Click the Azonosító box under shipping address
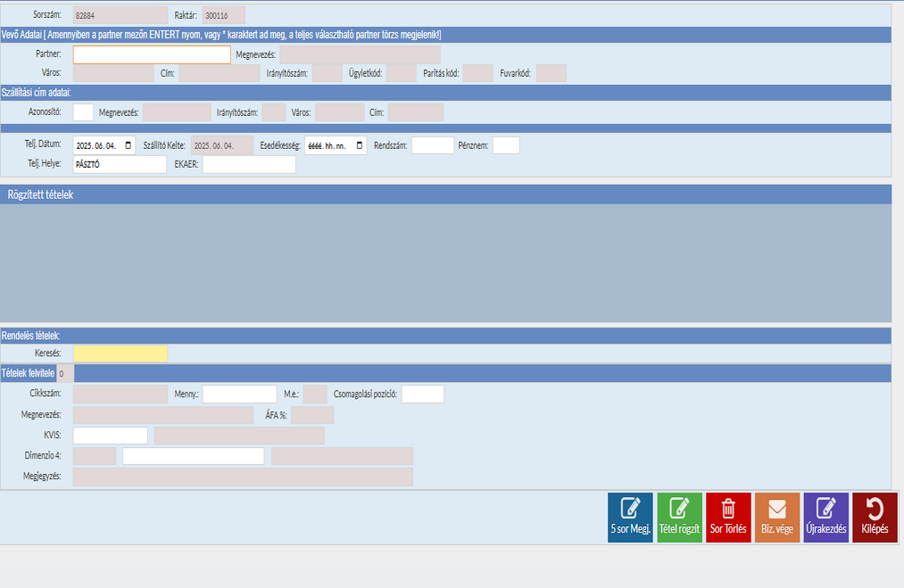904x588 pixels. pyautogui.click(x=83, y=112)
